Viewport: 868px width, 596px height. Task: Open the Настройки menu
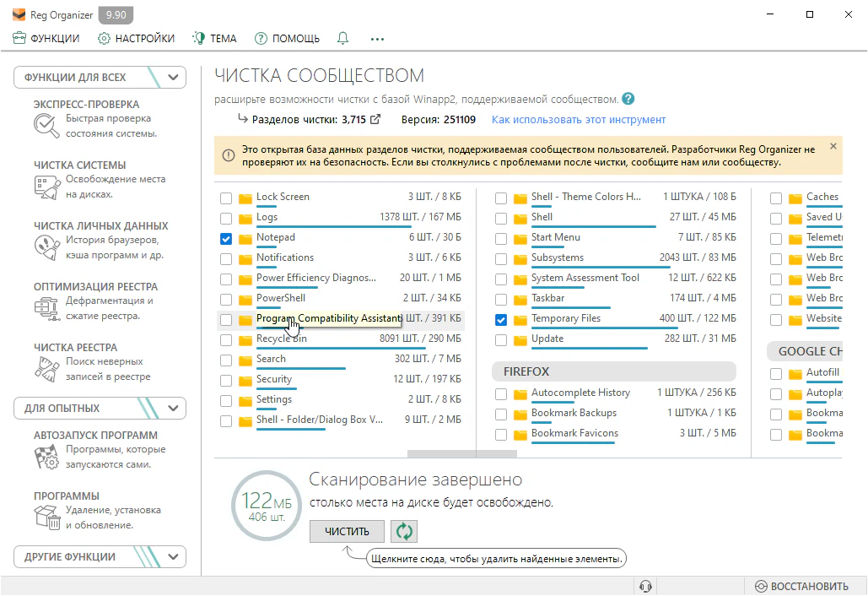pyautogui.click(x=136, y=38)
